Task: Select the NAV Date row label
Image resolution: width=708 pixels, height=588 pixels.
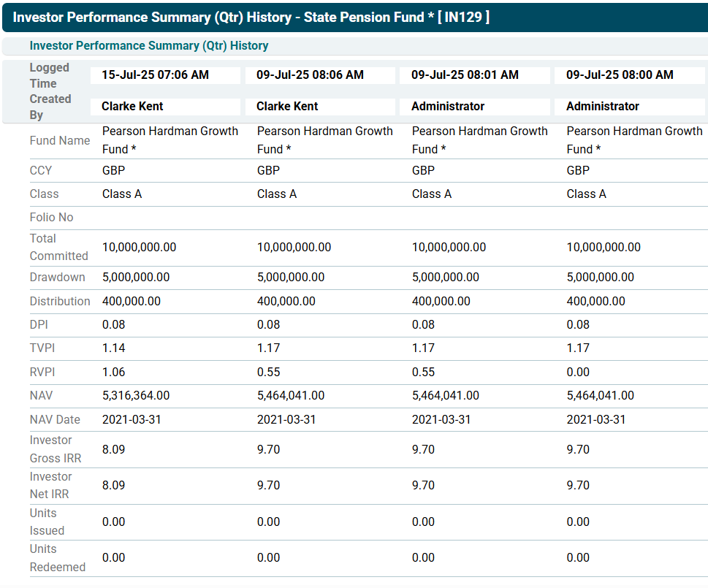Action: pos(55,419)
